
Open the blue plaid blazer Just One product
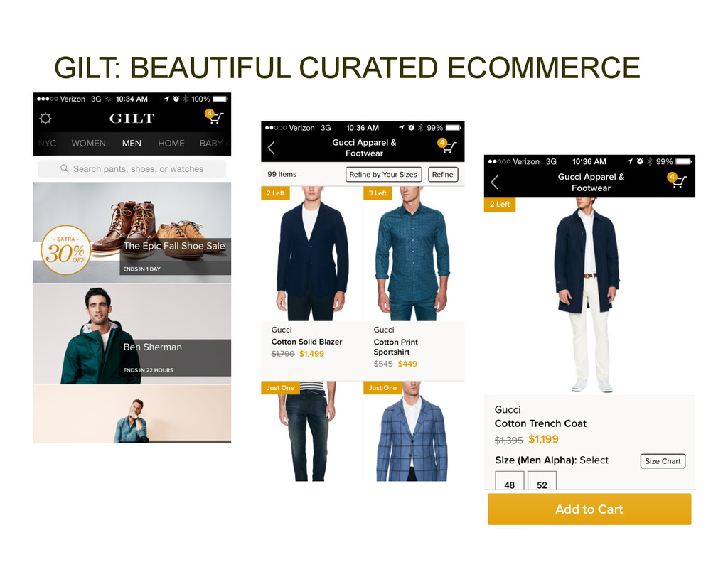pos(413,431)
